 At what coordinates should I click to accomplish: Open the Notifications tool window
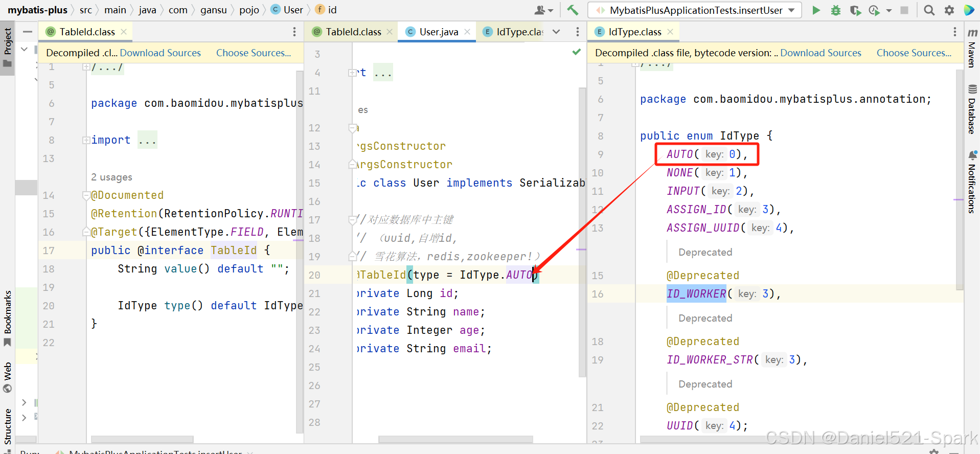click(972, 182)
